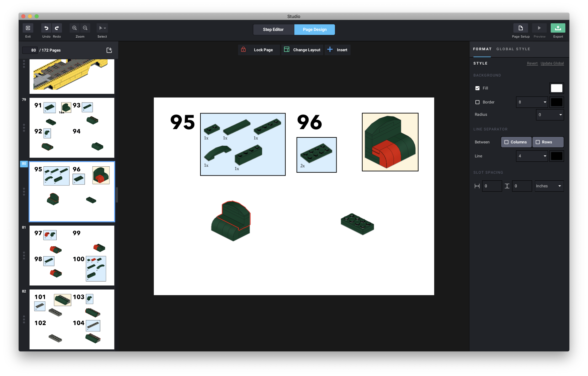Click the horizontal slot spacing value field
Image resolution: width=588 pixels, height=376 pixels.
(x=492, y=186)
